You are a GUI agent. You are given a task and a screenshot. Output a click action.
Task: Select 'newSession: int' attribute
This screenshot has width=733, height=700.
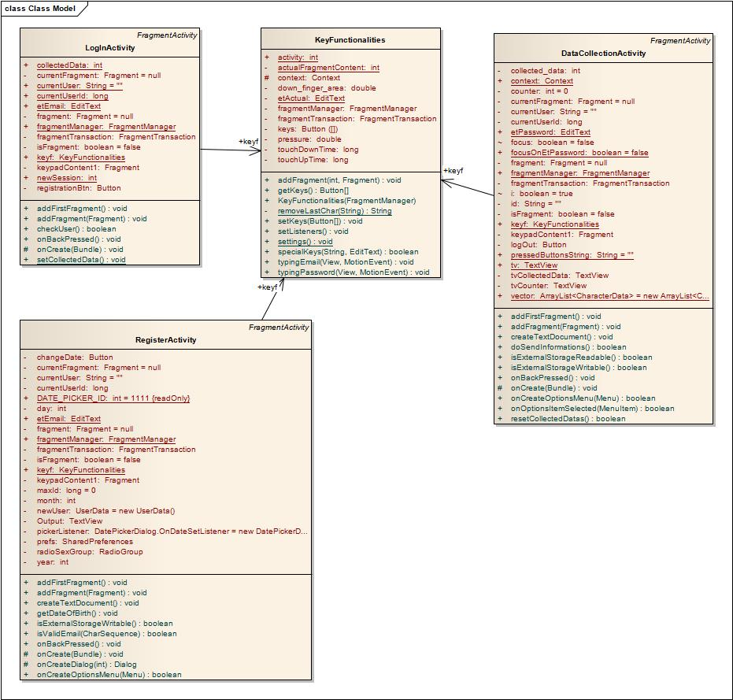click(67, 178)
